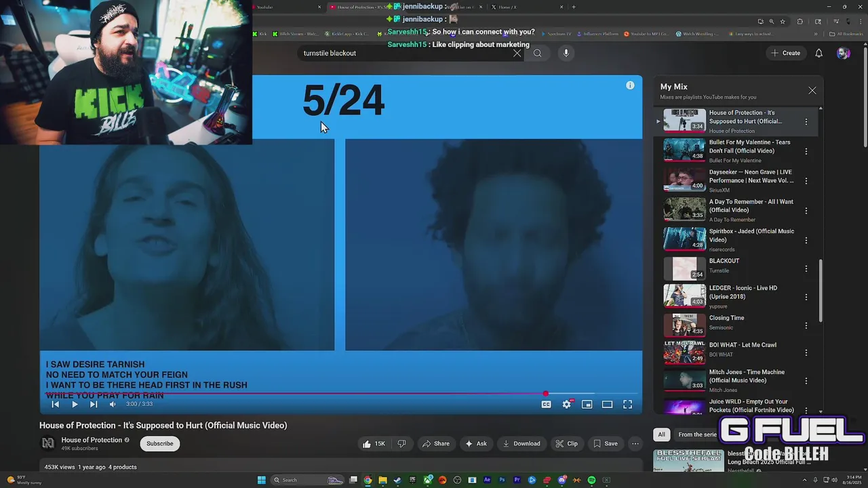868x488 pixels.
Task: Enable miniplayer mode
Action: (x=587, y=404)
